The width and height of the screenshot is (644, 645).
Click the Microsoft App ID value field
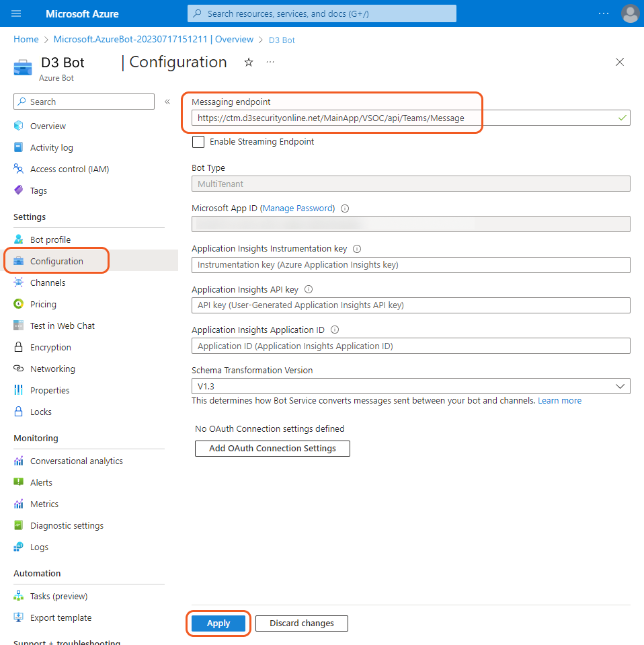tap(411, 224)
